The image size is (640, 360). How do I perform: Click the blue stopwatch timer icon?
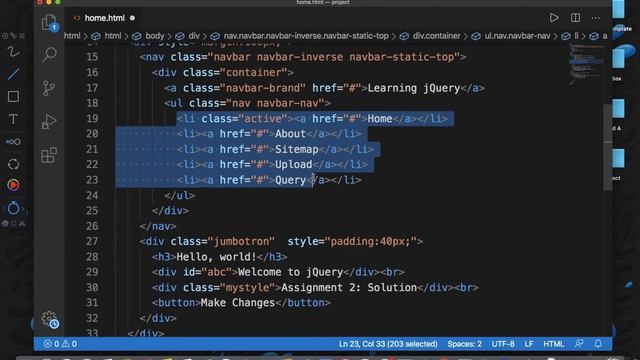(x=13, y=208)
